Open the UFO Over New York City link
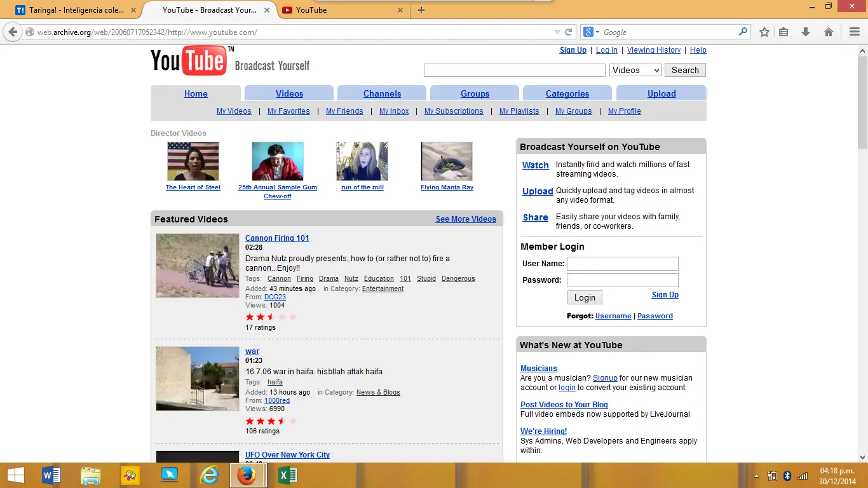The width and height of the screenshot is (868, 488). 287,455
